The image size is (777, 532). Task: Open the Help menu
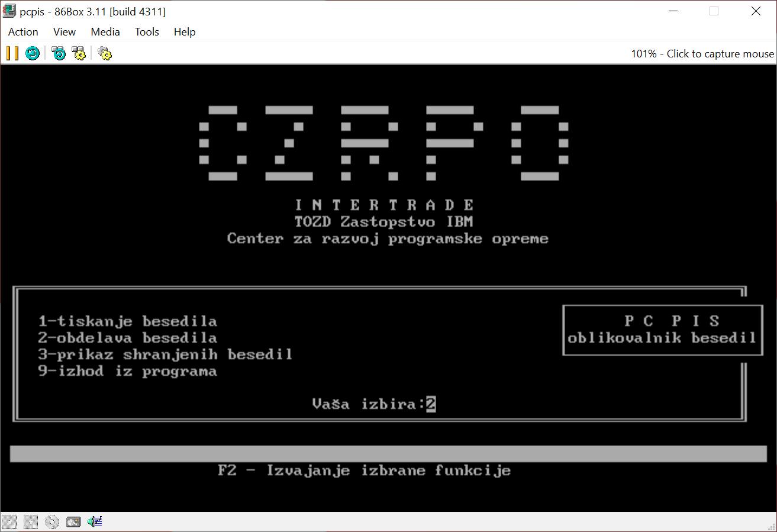[185, 32]
